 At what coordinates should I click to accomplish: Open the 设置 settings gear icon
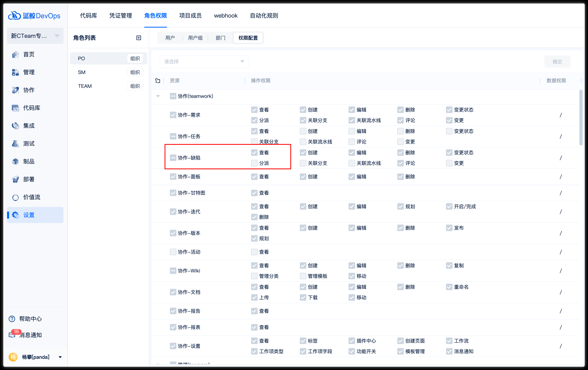click(15, 215)
